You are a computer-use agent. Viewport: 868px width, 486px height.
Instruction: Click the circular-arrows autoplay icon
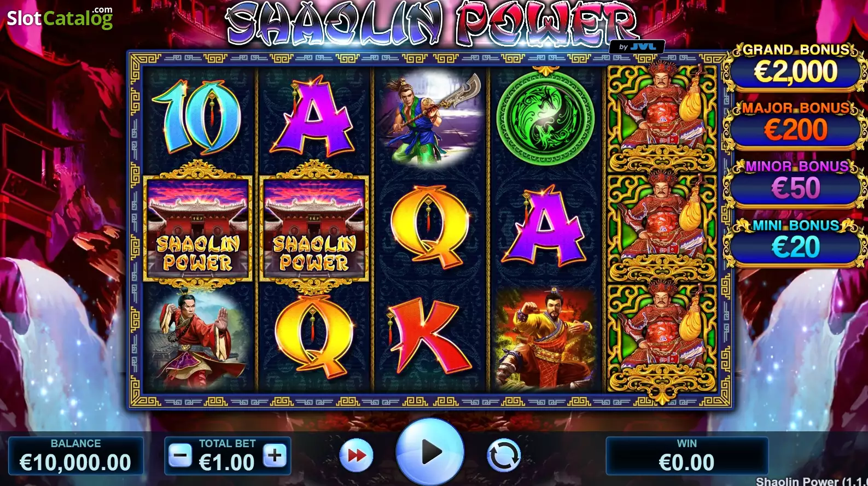(503, 455)
